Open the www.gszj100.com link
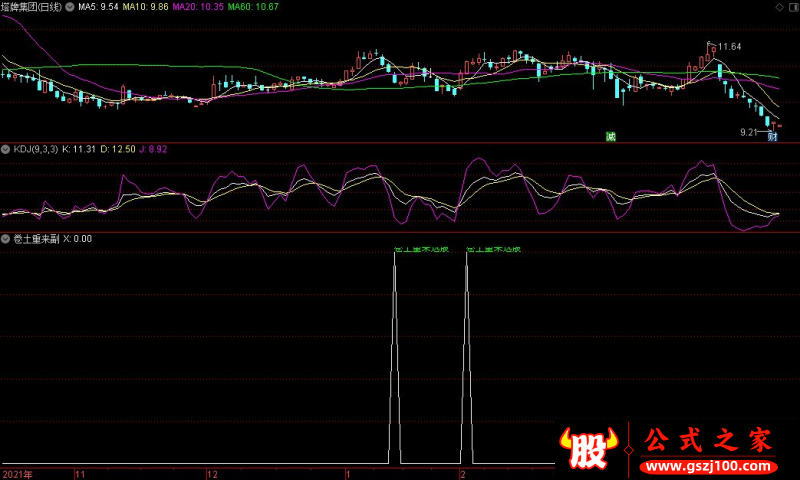 tap(709, 466)
